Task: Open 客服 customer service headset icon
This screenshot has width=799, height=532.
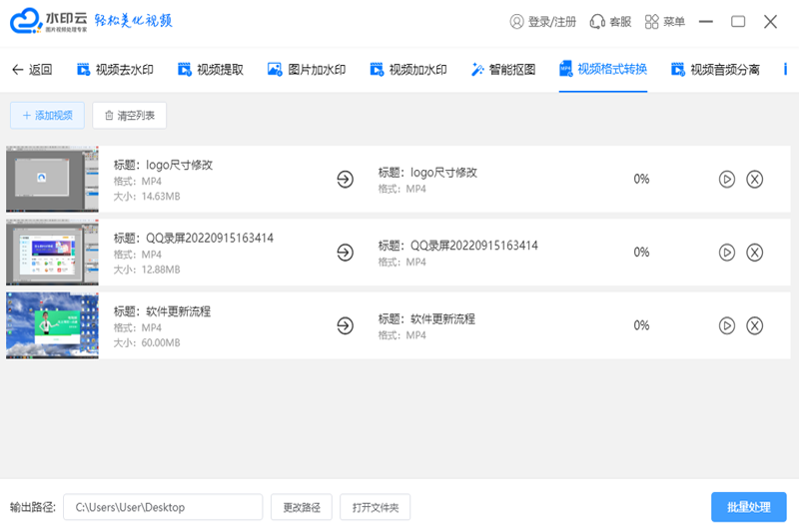Action: (610, 21)
